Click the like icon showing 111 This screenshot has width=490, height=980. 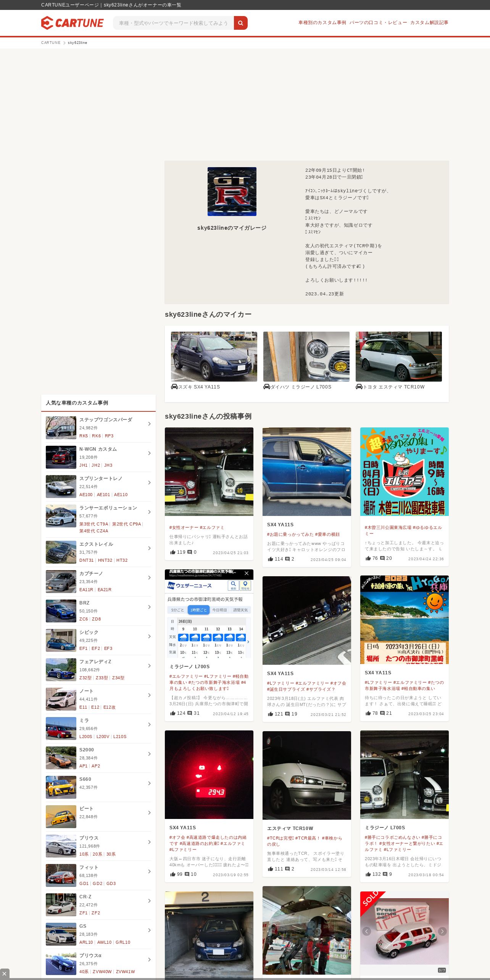(x=271, y=869)
